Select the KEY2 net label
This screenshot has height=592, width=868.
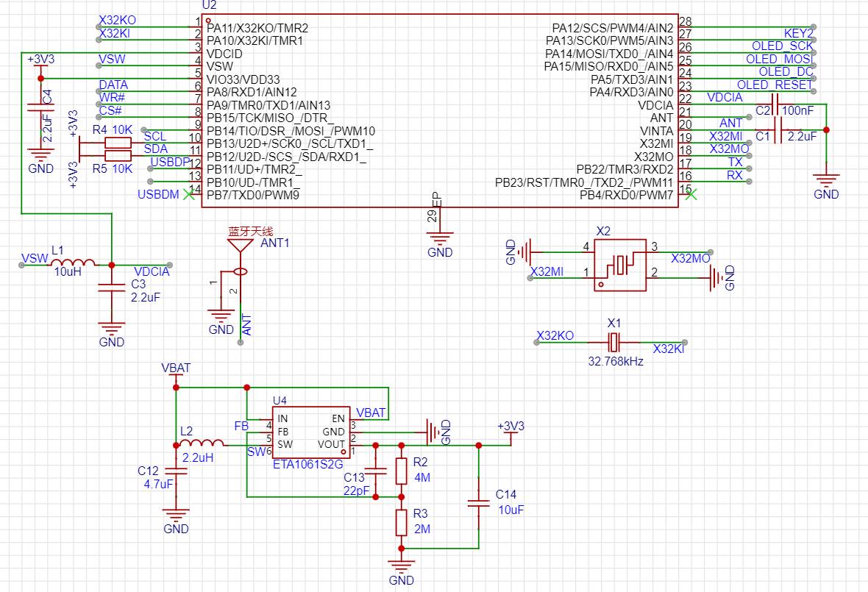tap(798, 33)
